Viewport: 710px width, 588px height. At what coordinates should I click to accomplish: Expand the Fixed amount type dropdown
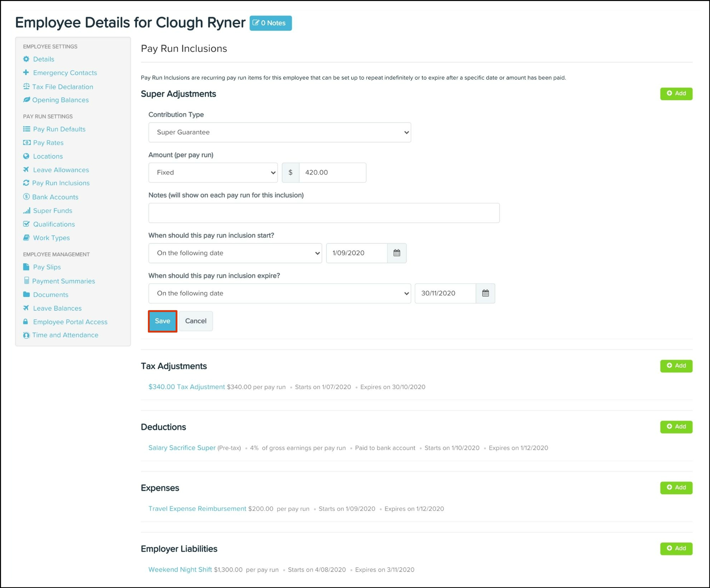pos(213,173)
